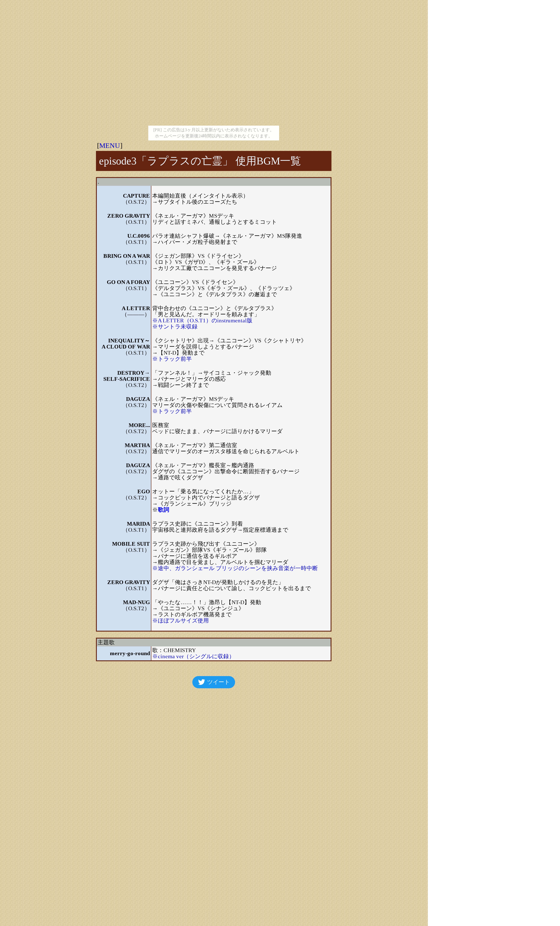
Task: Select the U.C.0096 track title
Action: pos(139,236)
